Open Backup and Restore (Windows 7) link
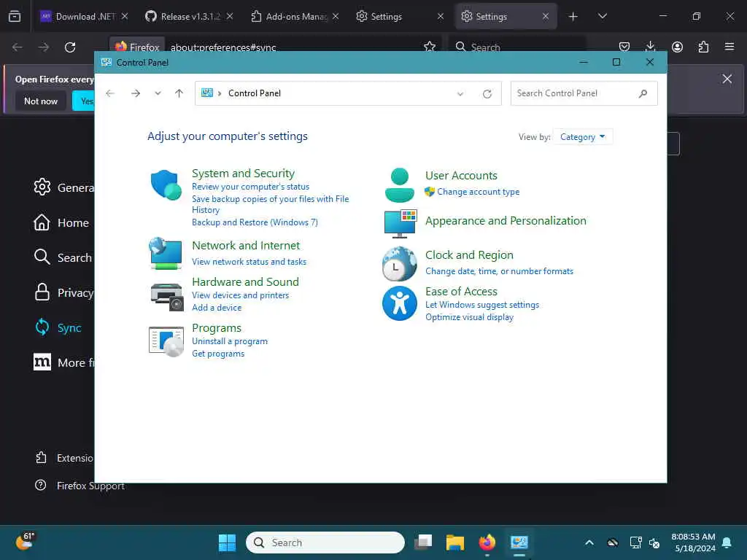The image size is (747, 560). (x=255, y=222)
